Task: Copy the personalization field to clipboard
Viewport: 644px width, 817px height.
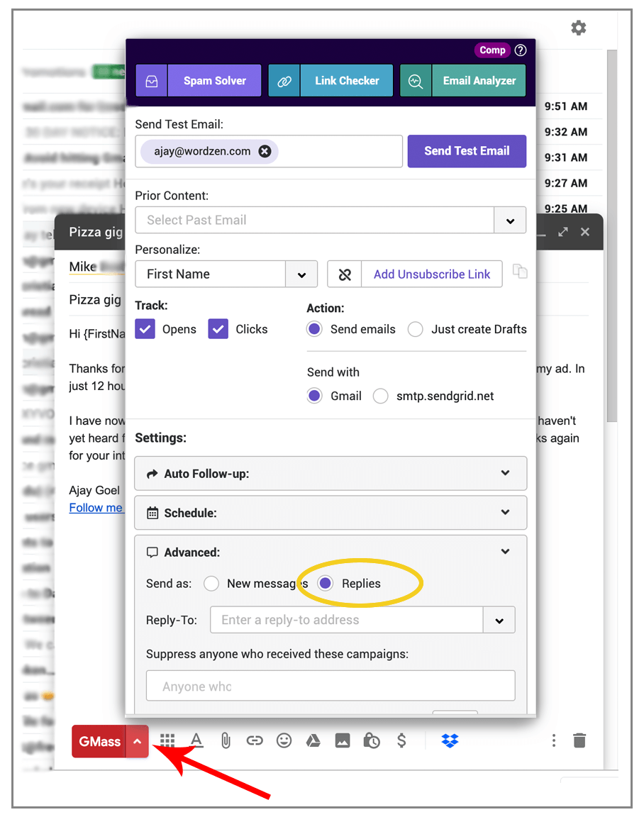Action: (519, 272)
